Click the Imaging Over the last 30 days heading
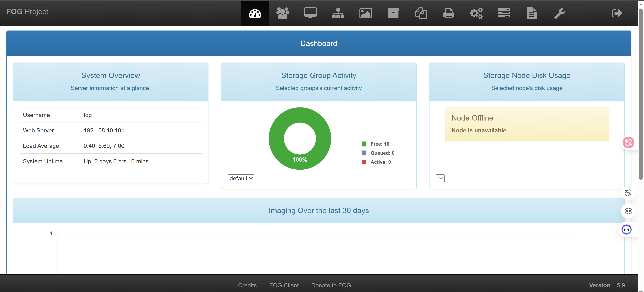The width and height of the screenshot is (644, 292). (318, 211)
